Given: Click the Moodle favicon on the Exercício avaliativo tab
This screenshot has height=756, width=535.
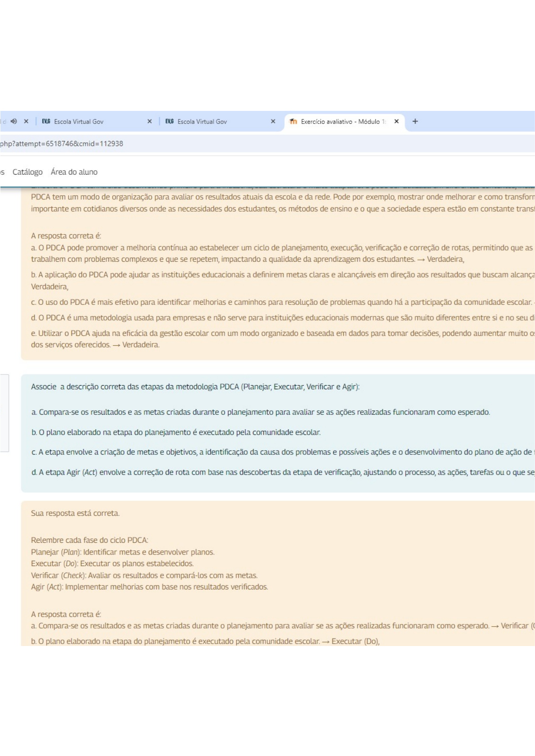Looking at the screenshot, I should click(293, 121).
